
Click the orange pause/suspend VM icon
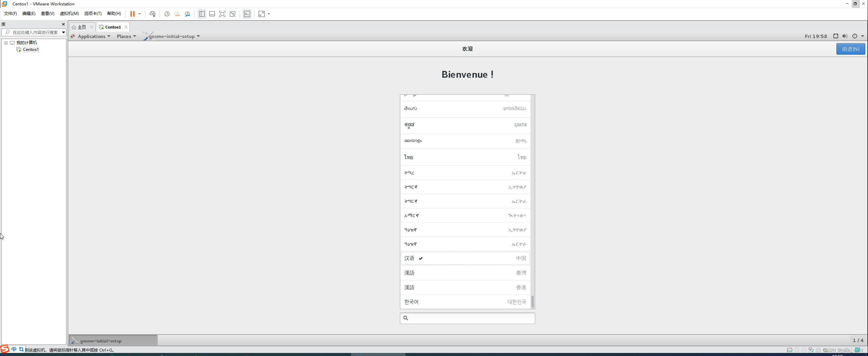coord(133,14)
